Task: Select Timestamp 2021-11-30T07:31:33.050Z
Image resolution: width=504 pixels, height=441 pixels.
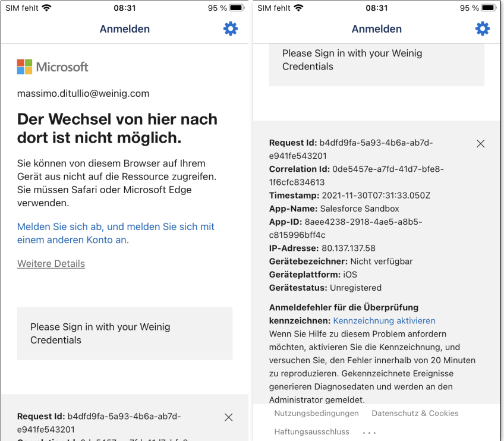Action: pyautogui.click(x=376, y=196)
